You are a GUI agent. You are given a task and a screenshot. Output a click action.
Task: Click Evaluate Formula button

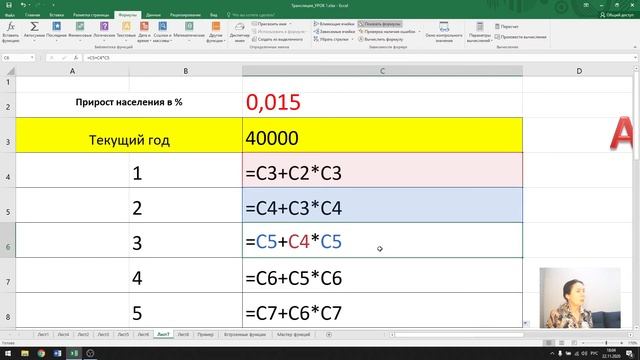tap(381, 40)
